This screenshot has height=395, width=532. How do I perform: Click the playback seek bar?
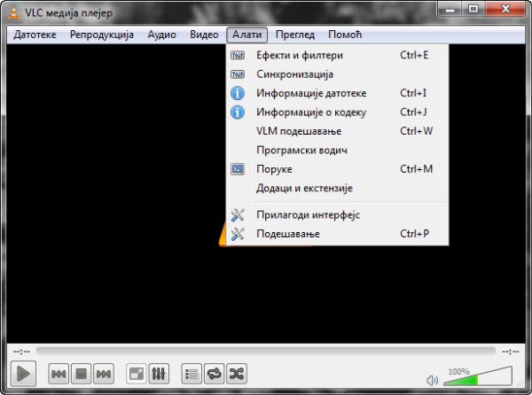tap(266, 351)
